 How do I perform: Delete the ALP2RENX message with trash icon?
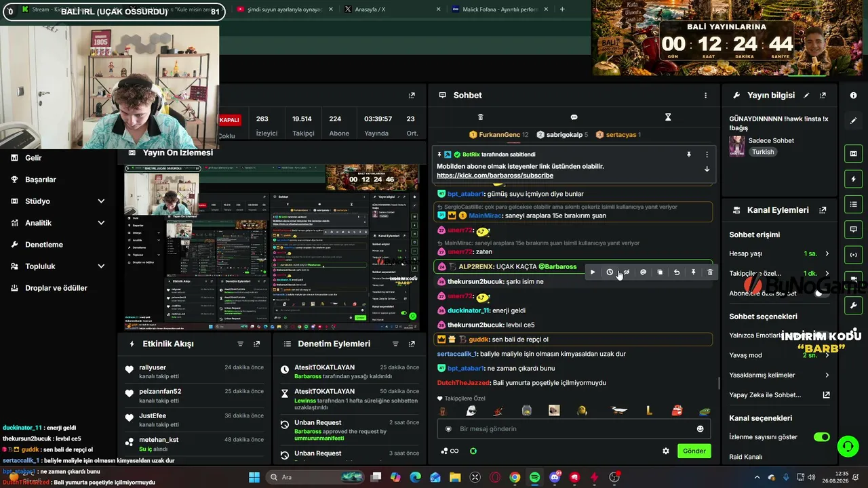[x=710, y=272]
